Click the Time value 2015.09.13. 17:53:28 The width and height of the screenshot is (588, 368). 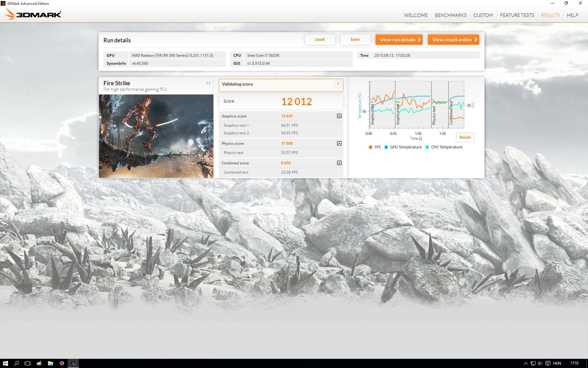tap(425, 56)
